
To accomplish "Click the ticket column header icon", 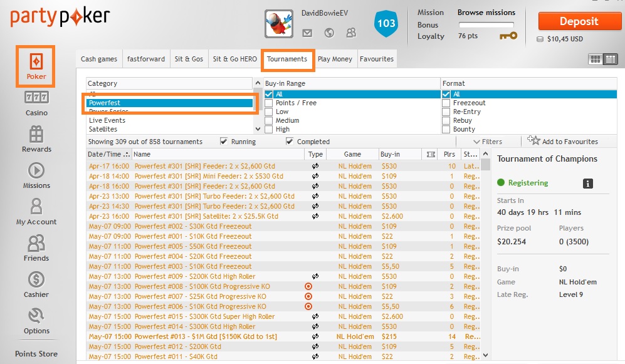I will tap(431, 154).
